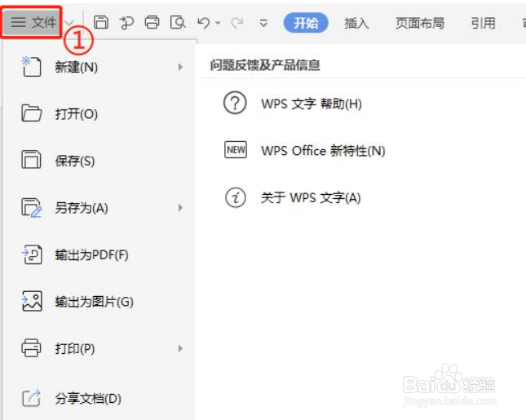Viewport: 526px width, 420px height.
Task: Open 关于 WPS 文字(A)
Action: [311, 197]
